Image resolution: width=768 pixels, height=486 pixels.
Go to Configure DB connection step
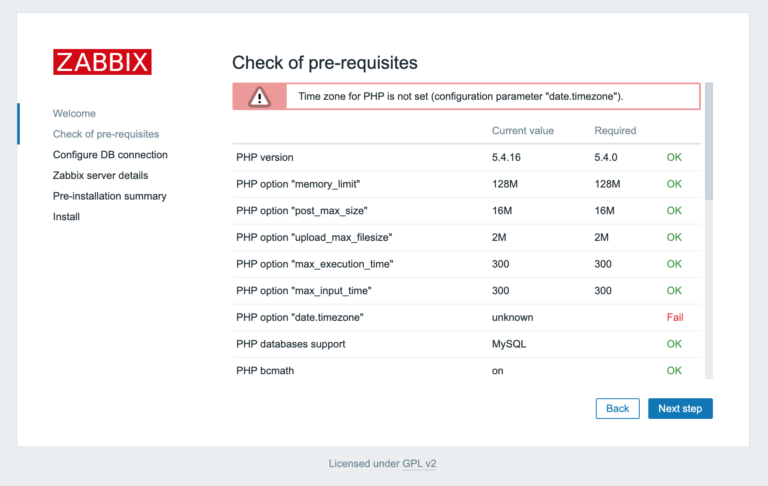[x=110, y=155]
